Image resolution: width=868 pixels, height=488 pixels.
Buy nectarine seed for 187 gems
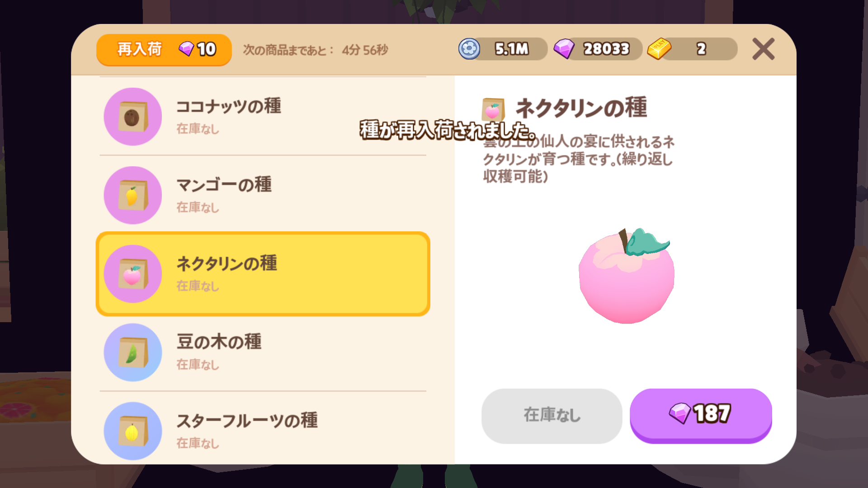[x=701, y=415]
